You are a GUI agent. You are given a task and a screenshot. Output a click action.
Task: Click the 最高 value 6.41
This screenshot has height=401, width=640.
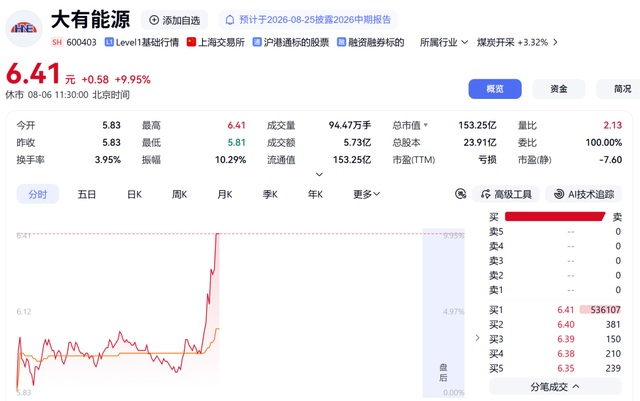pos(236,125)
